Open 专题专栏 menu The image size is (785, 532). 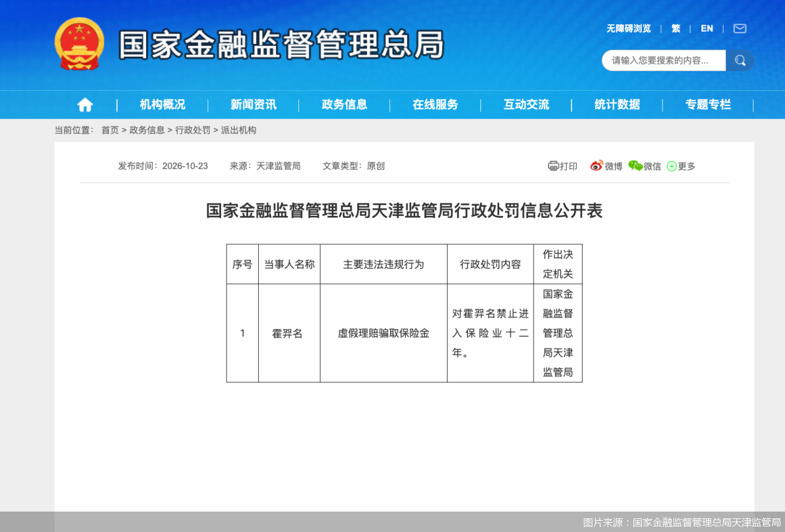click(x=708, y=105)
